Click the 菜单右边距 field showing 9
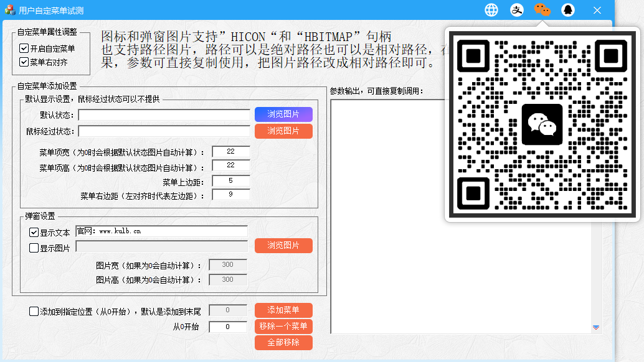This screenshot has width=644, height=362. [231, 194]
